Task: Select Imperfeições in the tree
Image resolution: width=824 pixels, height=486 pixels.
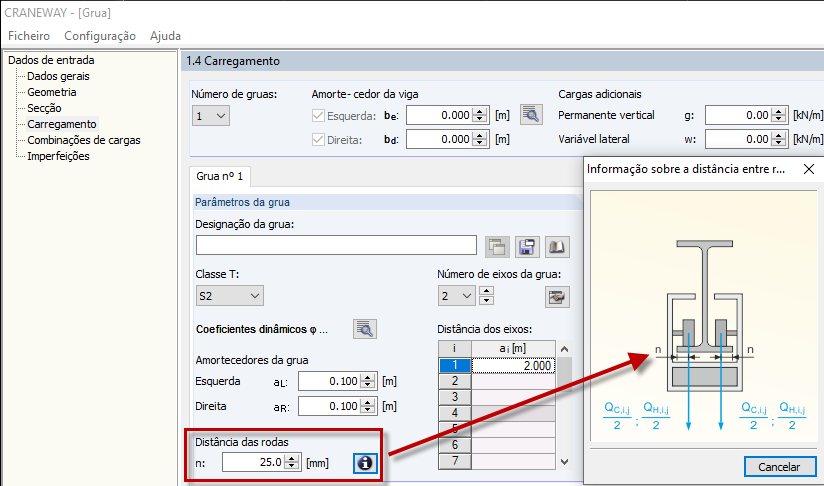Action: click(x=58, y=156)
